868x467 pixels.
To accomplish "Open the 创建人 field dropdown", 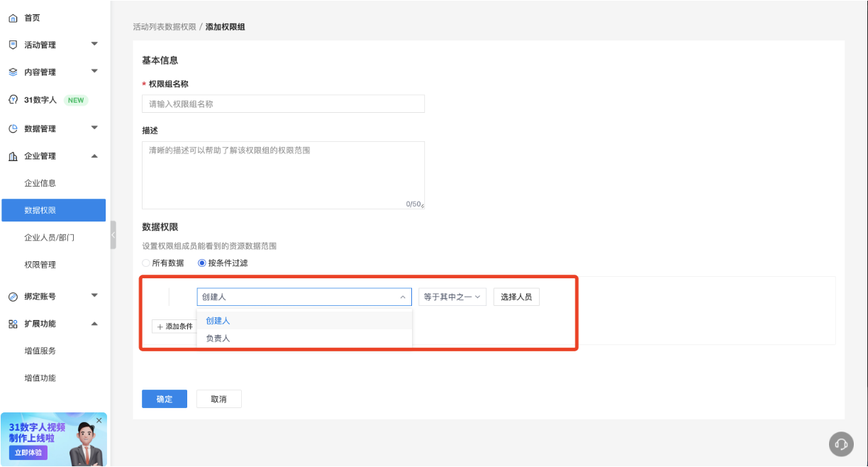I will 304,297.
